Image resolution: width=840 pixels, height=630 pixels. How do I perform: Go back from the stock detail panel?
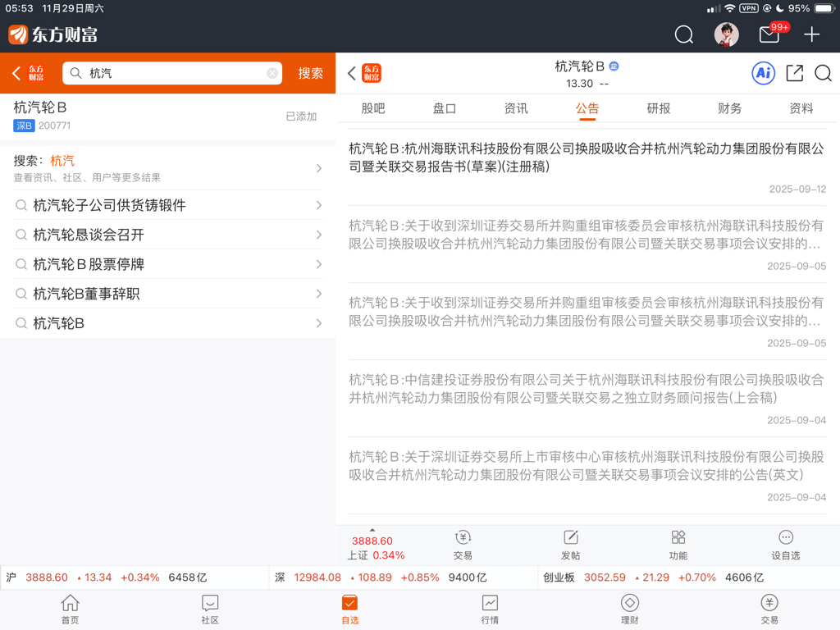point(351,73)
